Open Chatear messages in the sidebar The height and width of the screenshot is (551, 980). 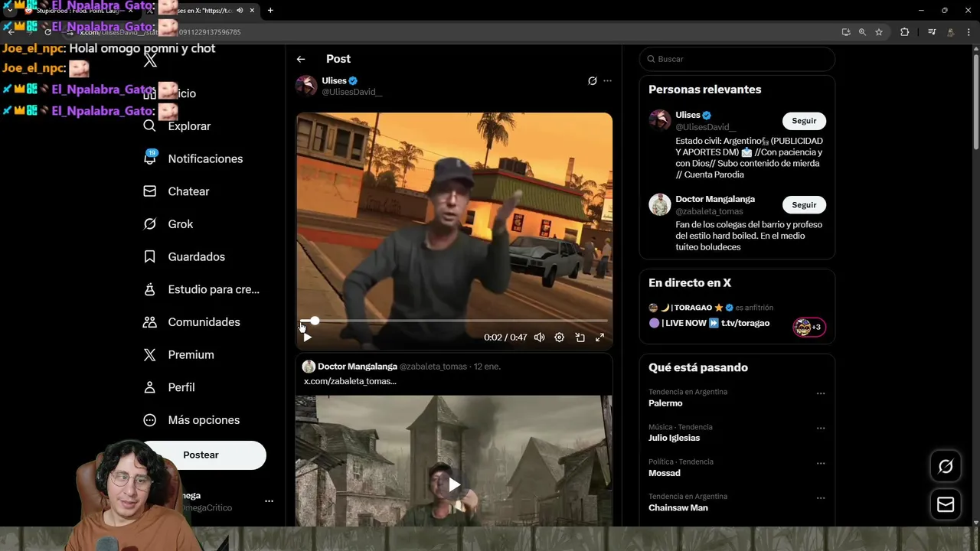[x=176, y=191]
